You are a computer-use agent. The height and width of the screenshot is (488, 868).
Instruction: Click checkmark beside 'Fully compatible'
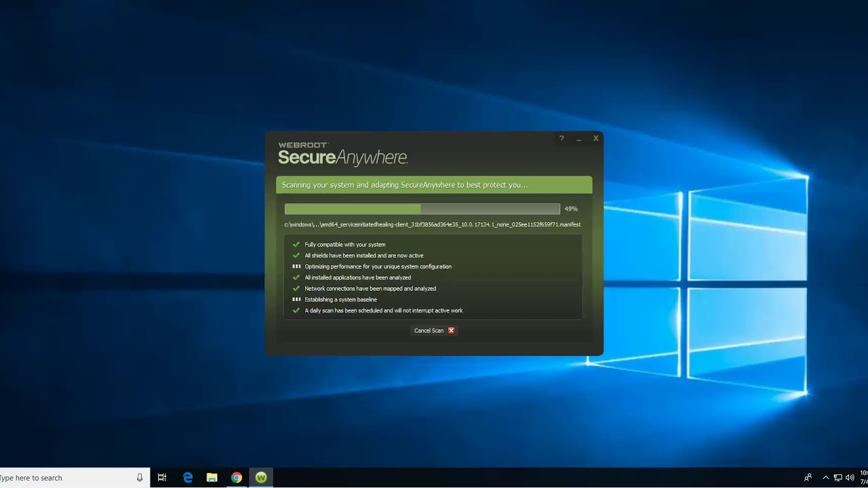pos(296,245)
